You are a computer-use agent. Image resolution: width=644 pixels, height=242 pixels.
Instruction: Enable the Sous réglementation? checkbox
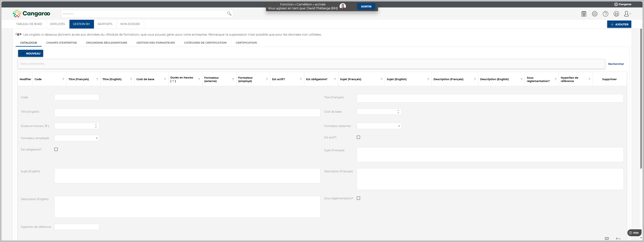(358, 198)
